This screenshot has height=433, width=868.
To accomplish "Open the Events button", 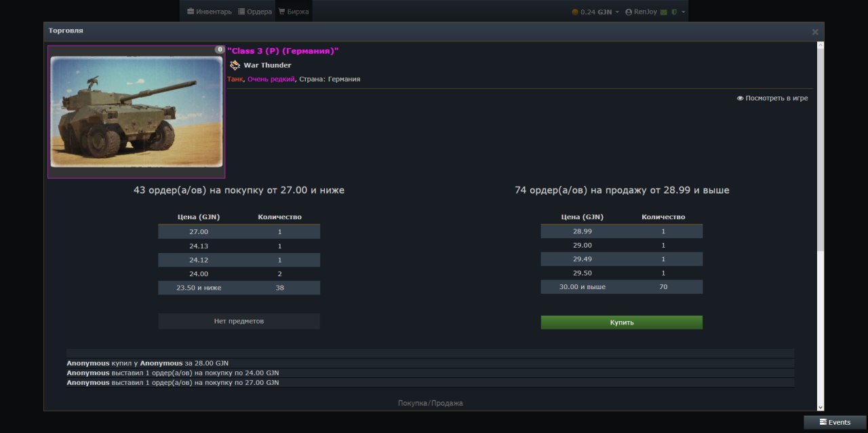I will point(835,422).
